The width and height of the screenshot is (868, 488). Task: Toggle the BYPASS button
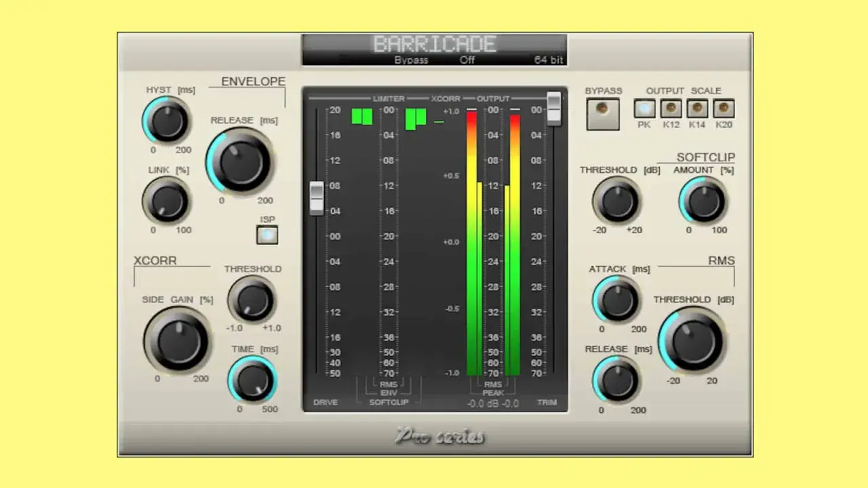tap(603, 114)
